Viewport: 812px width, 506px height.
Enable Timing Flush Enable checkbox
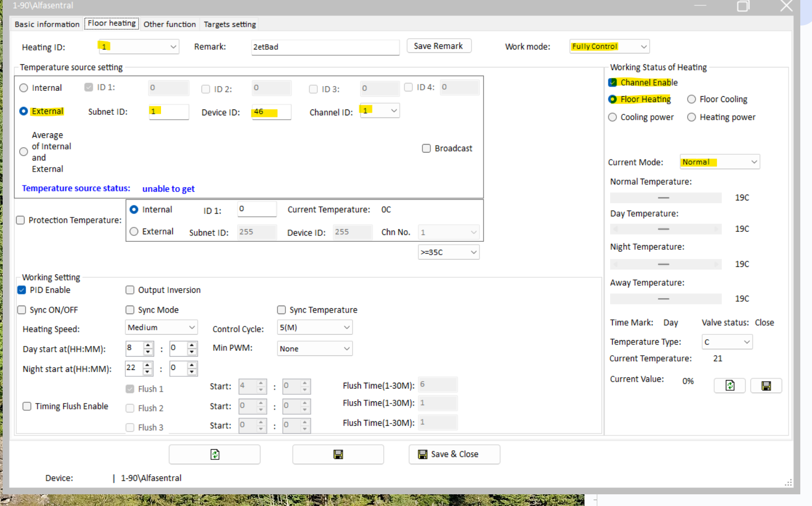tap(27, 407)
